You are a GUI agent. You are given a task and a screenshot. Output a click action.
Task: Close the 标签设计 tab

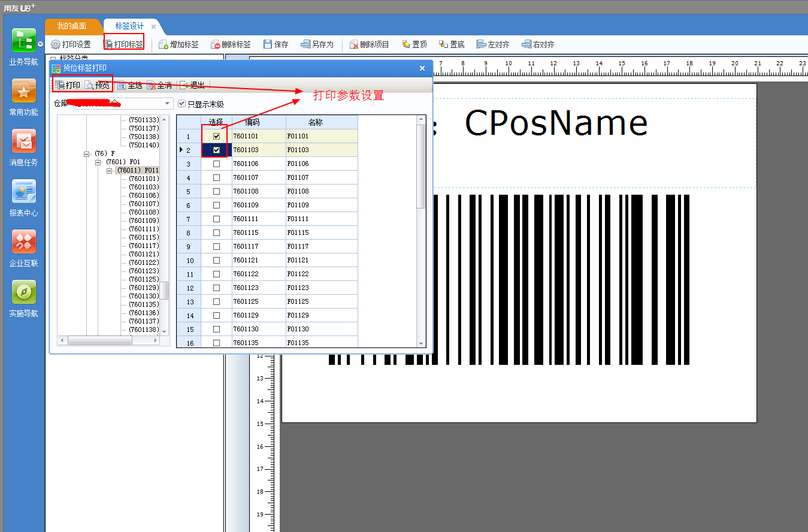[153, 26]
